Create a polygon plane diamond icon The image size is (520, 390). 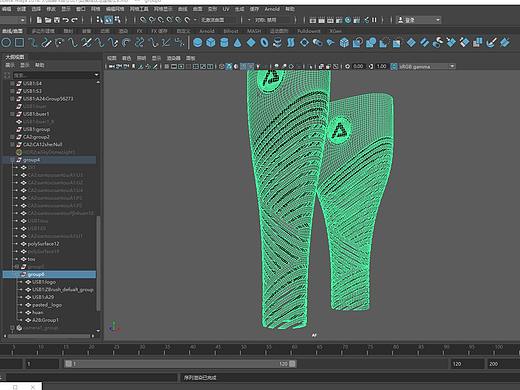point(251,43)
